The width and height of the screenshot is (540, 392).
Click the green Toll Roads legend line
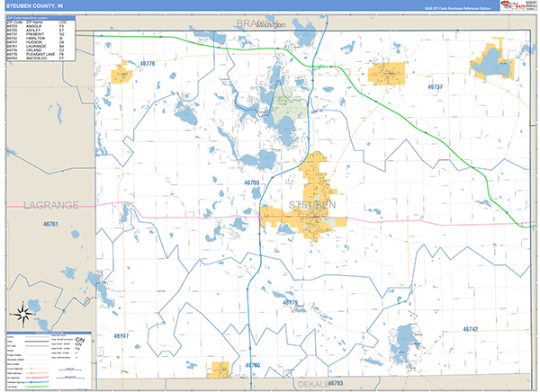click(x=37, y=387)
